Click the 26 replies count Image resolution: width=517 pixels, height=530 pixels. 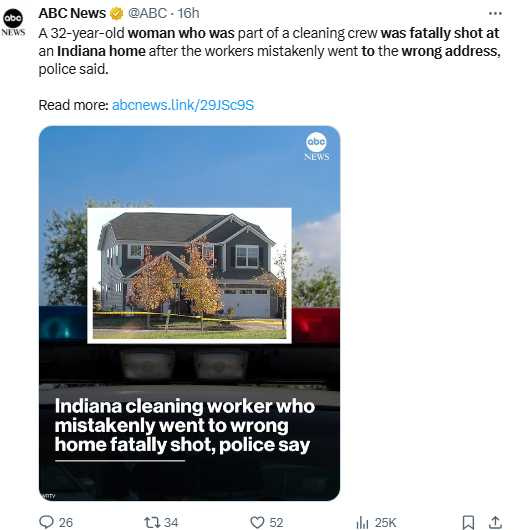click(x=66, y=523)
